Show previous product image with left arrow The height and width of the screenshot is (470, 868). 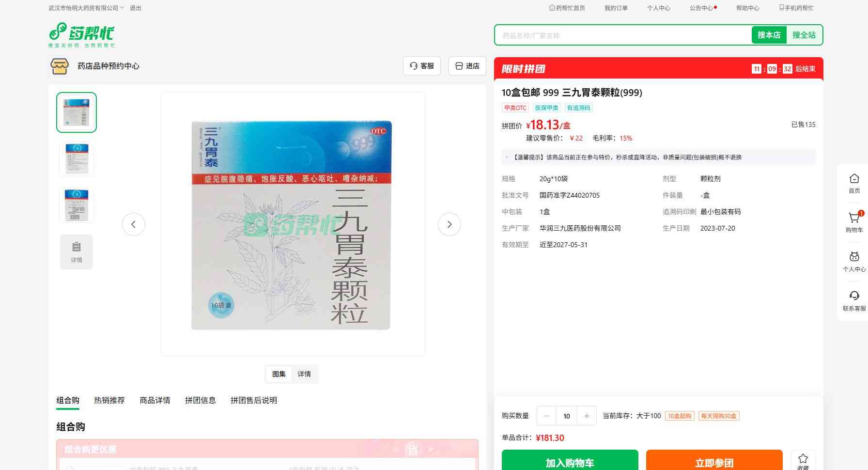pos(134,224)
